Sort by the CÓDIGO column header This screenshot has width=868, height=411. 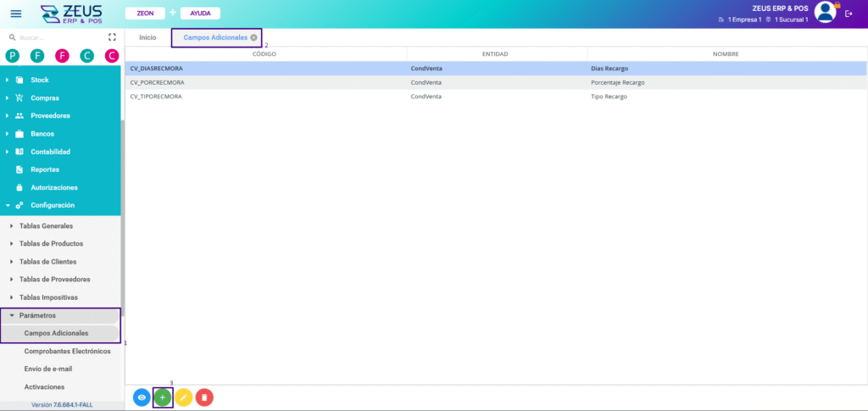[264, 54]
